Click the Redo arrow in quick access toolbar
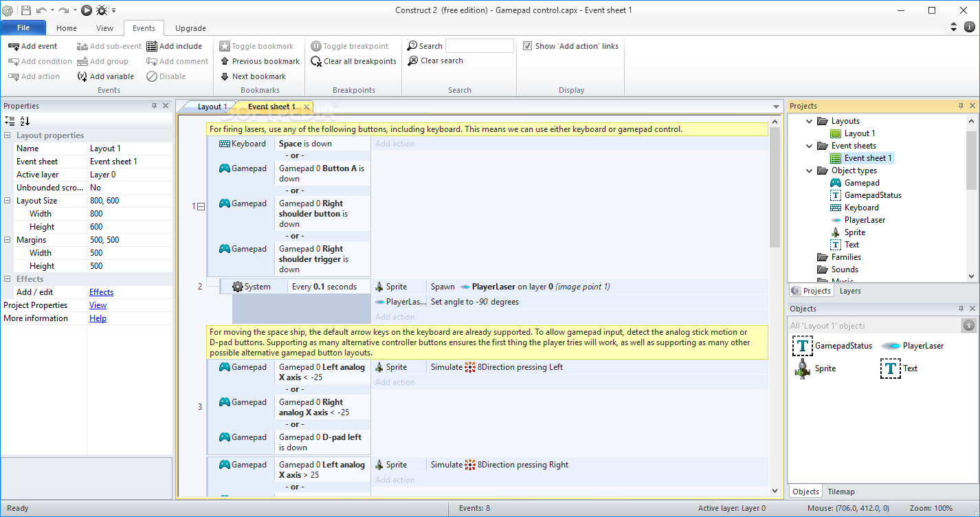This screenshot has width=980, height=517. (63, 10)
